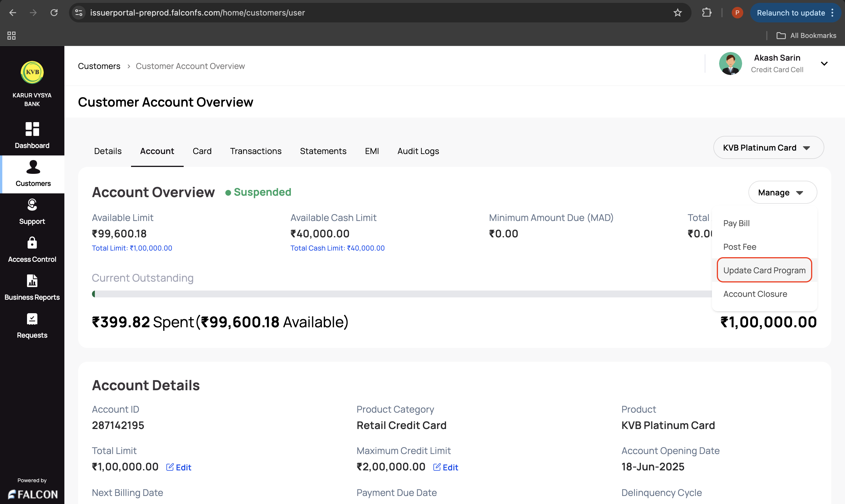Collapse the Manage dropdown menu
Screen dimensions: 845x504
coord(782,193)
